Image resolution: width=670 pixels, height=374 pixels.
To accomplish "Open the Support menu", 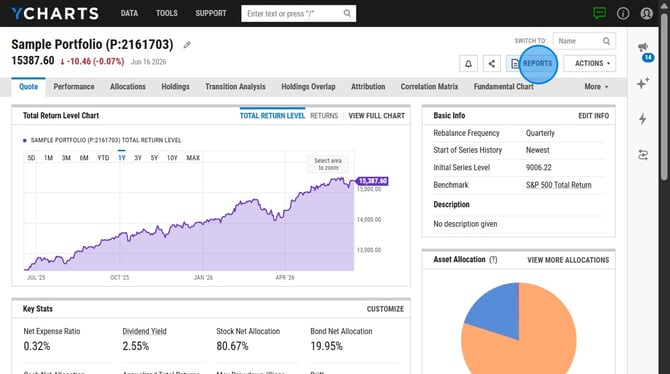I will point(211,13).
